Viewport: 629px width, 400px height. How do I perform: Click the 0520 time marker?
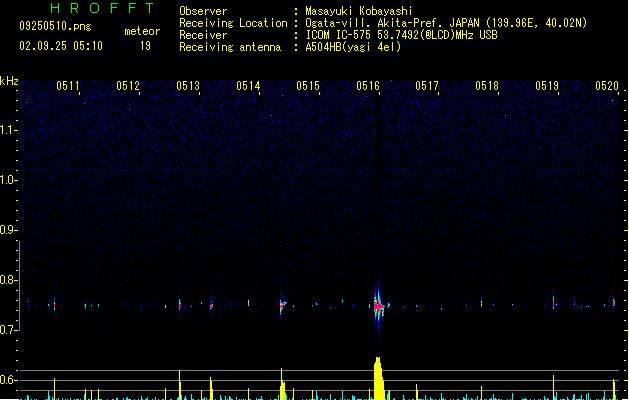pos(607,86)
